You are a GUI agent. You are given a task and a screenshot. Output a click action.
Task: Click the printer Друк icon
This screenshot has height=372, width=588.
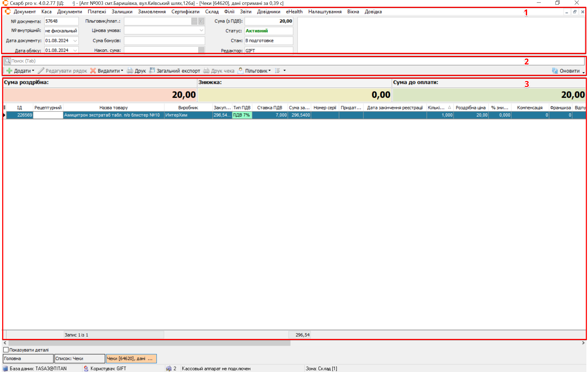(130, 71)
